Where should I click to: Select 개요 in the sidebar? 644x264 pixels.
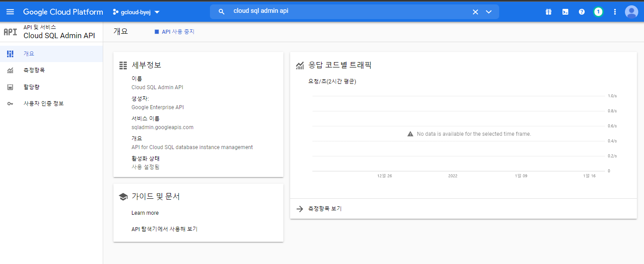[x=51, y=54]
